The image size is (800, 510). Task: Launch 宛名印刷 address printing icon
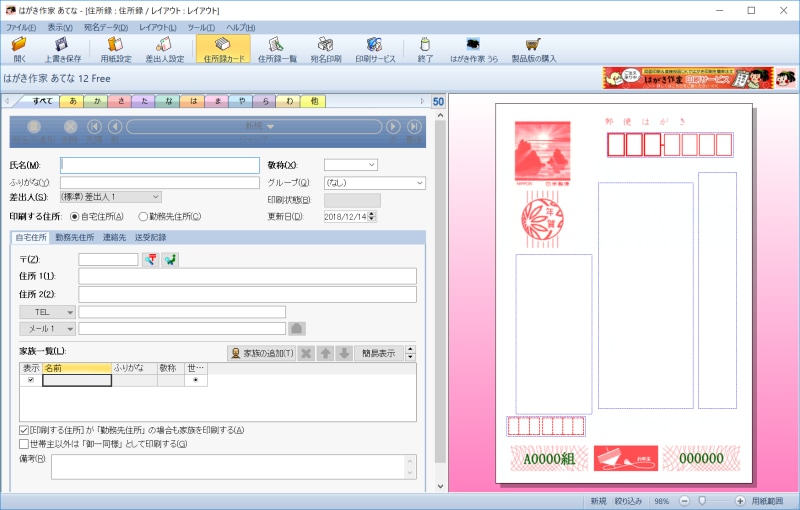pos(325,49)
